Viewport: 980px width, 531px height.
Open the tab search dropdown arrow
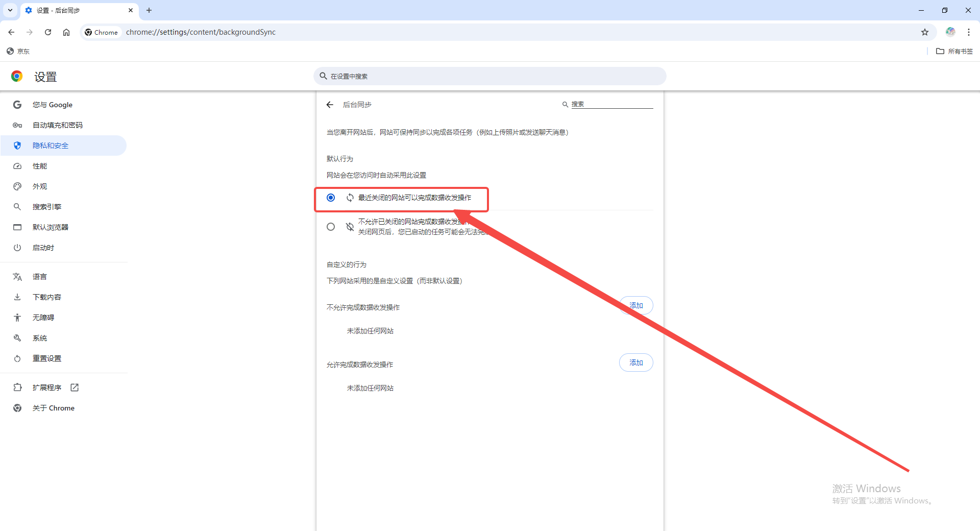(x=10, y=10)
